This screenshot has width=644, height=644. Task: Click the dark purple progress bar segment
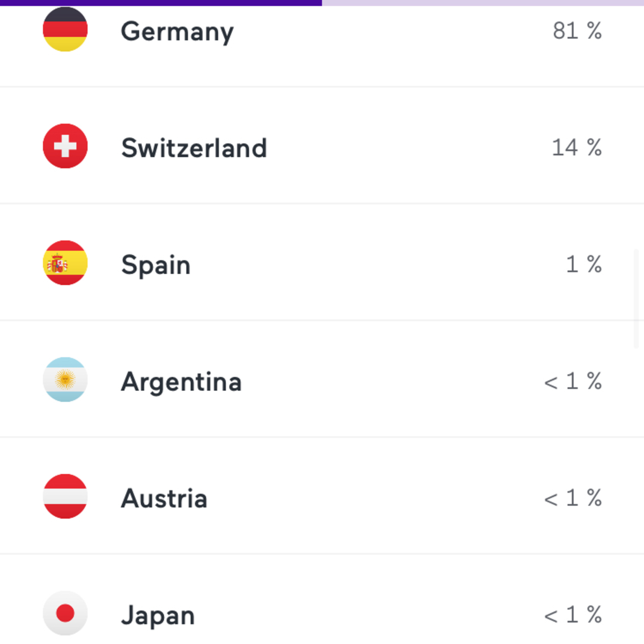[x=161, y=3]
